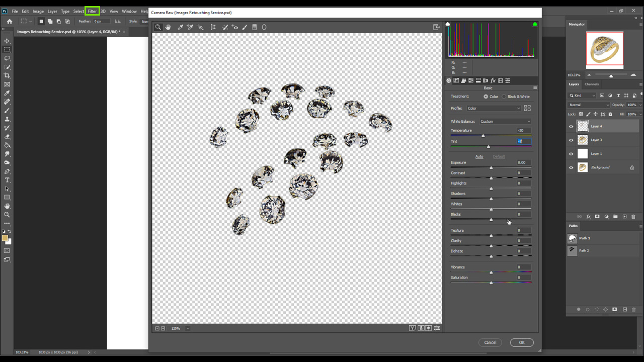The image size is (644, 362).
Task: Select the Spot Removal tool
Action: click(x=225, y=27)
